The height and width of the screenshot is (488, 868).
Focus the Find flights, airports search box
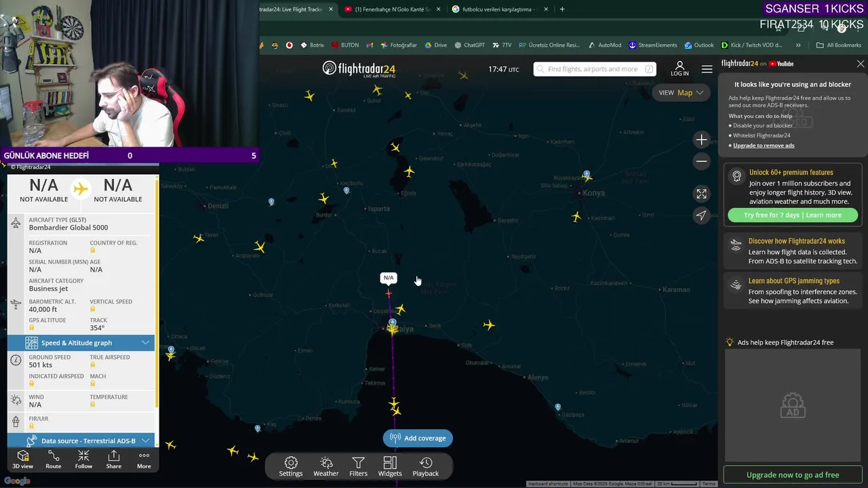595,69
